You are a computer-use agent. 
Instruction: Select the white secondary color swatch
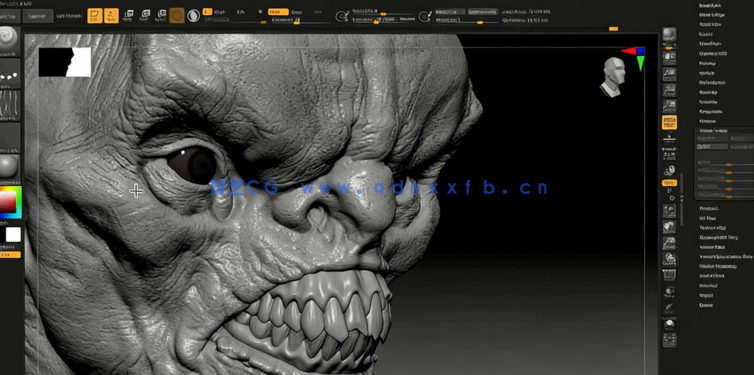[13, 235]
